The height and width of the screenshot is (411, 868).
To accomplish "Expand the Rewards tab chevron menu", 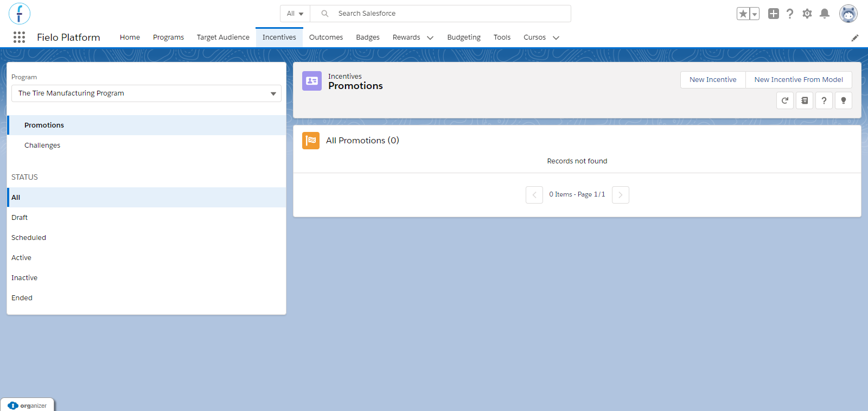I will pos(430,38).
